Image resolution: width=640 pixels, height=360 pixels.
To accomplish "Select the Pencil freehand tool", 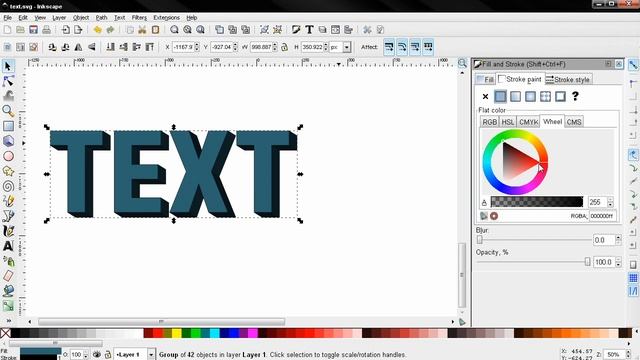I will point(8,201).
